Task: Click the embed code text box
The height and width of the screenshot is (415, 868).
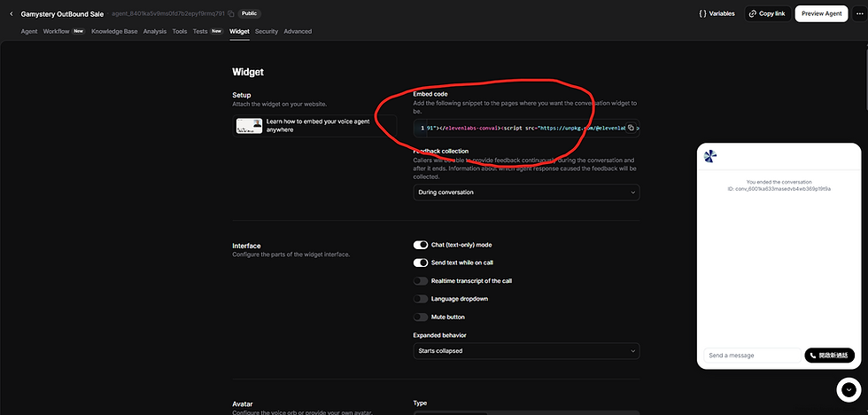Action: (x=526, y=128)
